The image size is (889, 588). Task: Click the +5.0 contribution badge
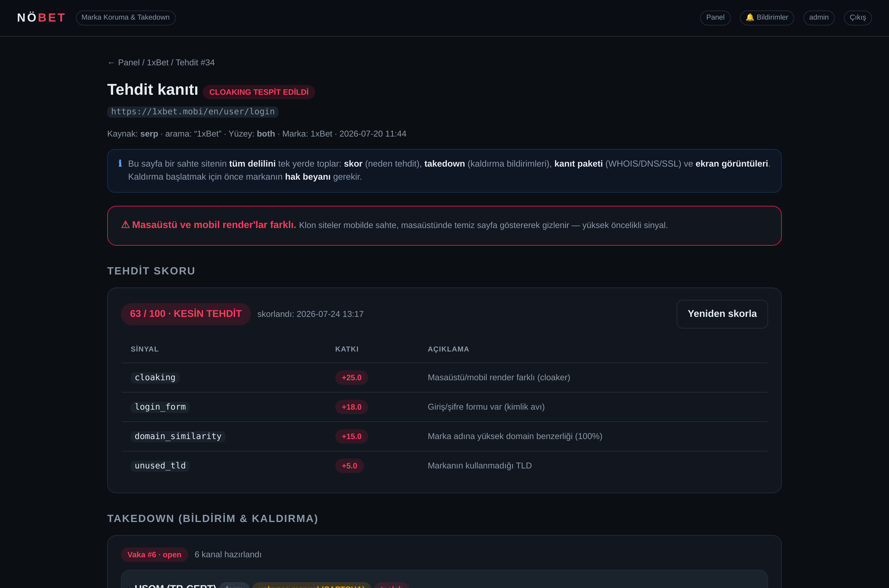point(349,466)
